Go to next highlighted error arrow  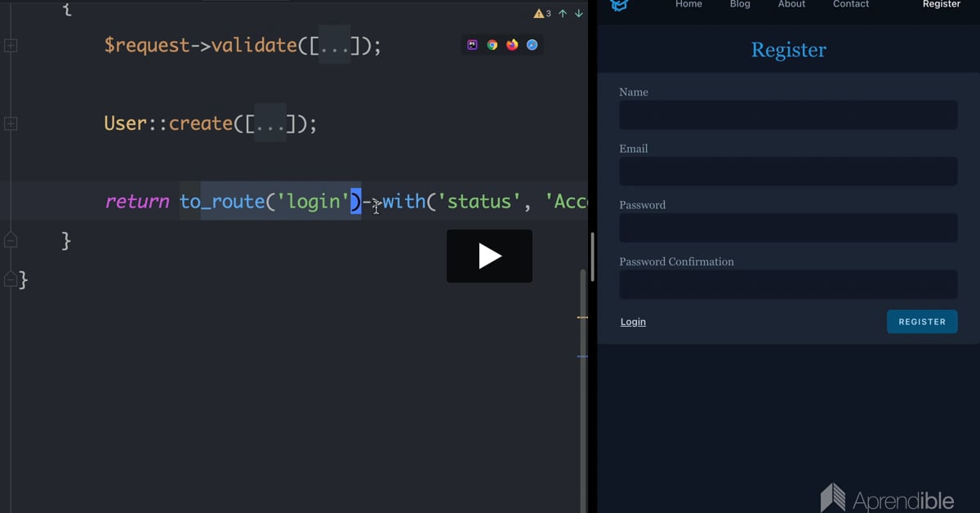579,14
